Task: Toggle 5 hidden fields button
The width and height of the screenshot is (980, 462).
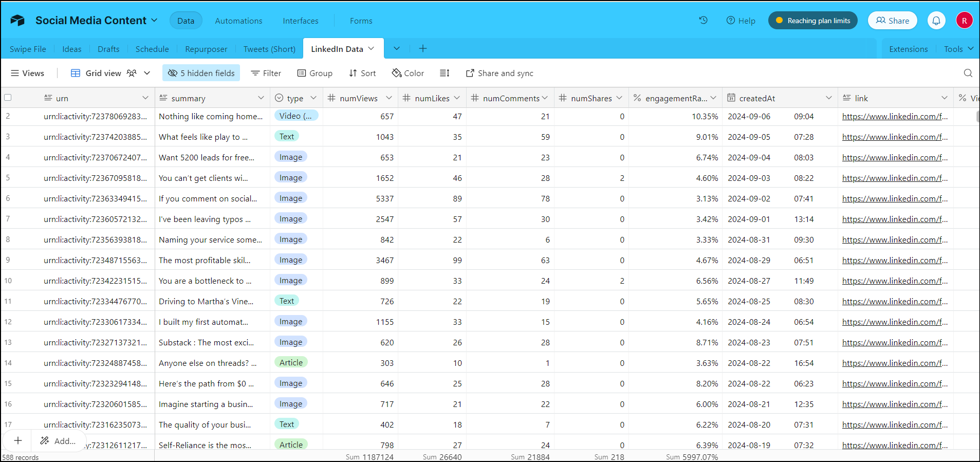Action: click(201, 73)
